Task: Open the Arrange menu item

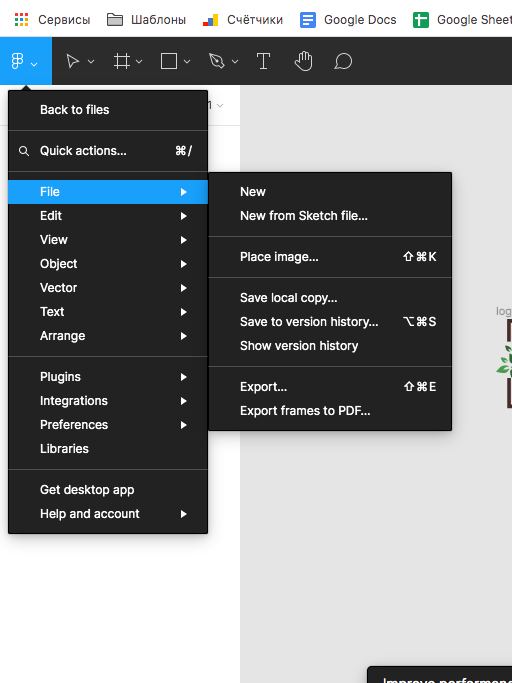Action: pyautogui.click(x=108, y=336)
